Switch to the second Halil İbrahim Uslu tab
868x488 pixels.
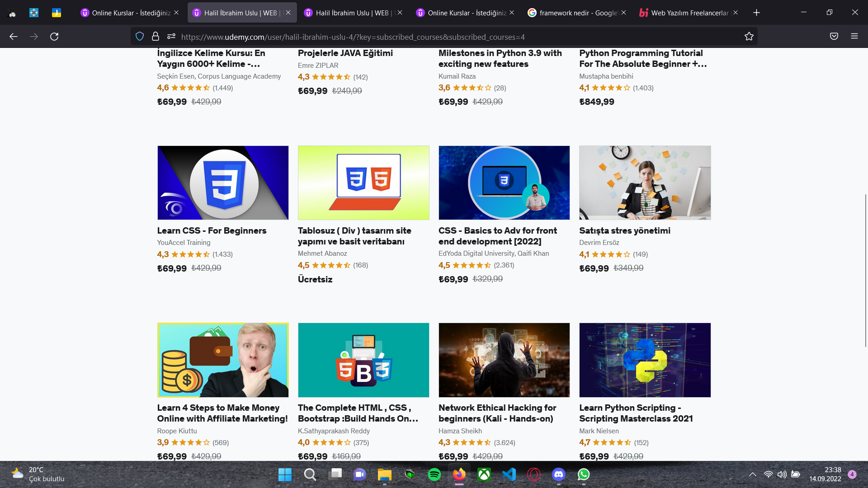[354, 13]
